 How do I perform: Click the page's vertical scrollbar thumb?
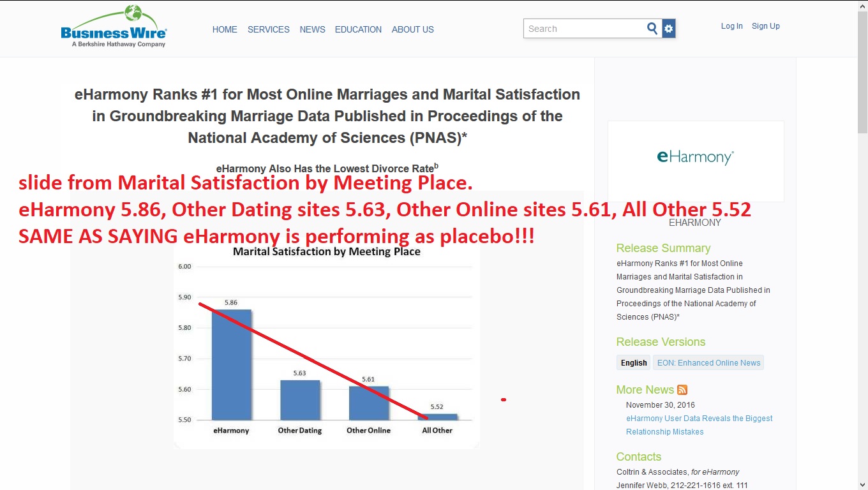(862, 71)
